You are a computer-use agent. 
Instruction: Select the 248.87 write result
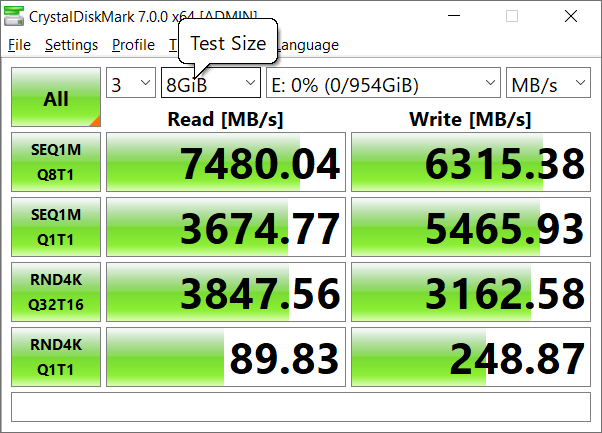click(471, 357)
